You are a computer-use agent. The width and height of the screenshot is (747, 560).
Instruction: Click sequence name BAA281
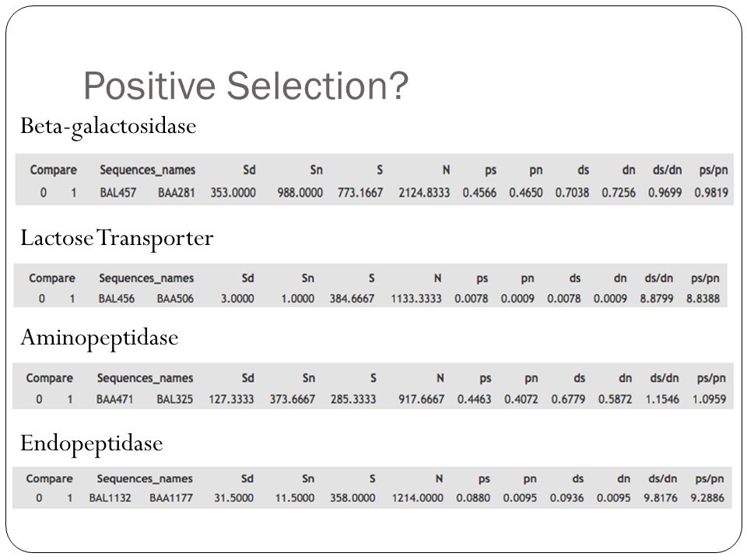pyautogui.click(x=177, y=193)
